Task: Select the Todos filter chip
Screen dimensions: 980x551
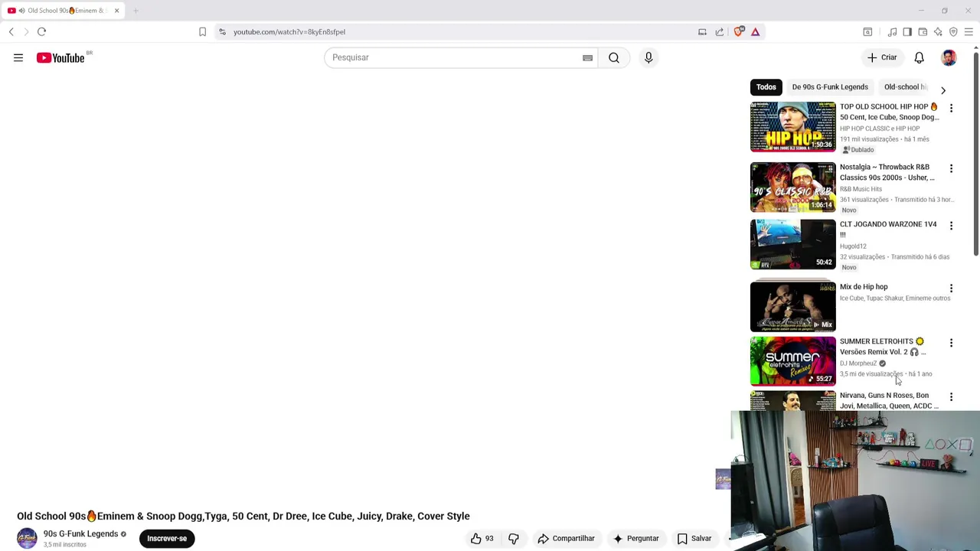Action: pyautogui.click(x=766, y=87)
